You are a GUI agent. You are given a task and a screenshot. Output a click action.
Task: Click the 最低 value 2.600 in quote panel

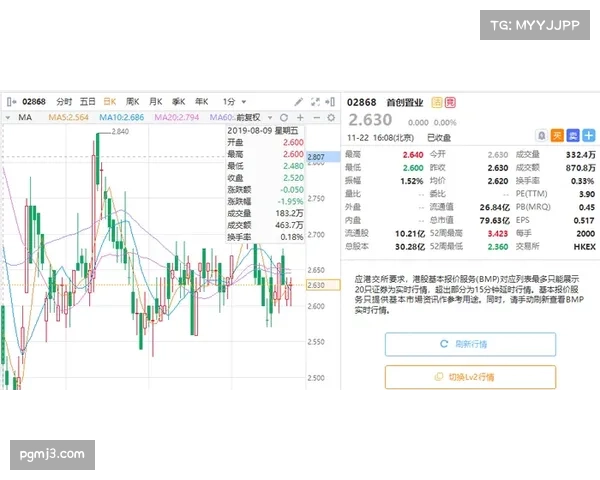pos(413,168)
